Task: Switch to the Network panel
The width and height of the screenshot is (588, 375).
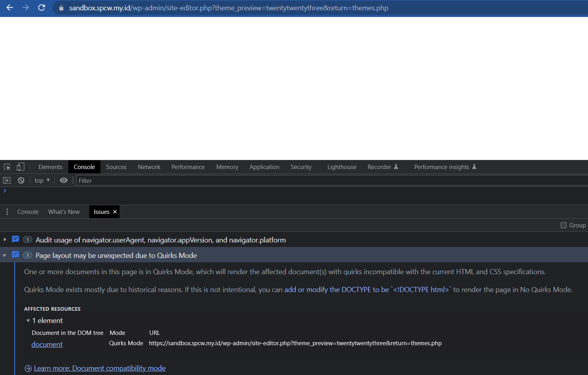Action: coord(149,167)
